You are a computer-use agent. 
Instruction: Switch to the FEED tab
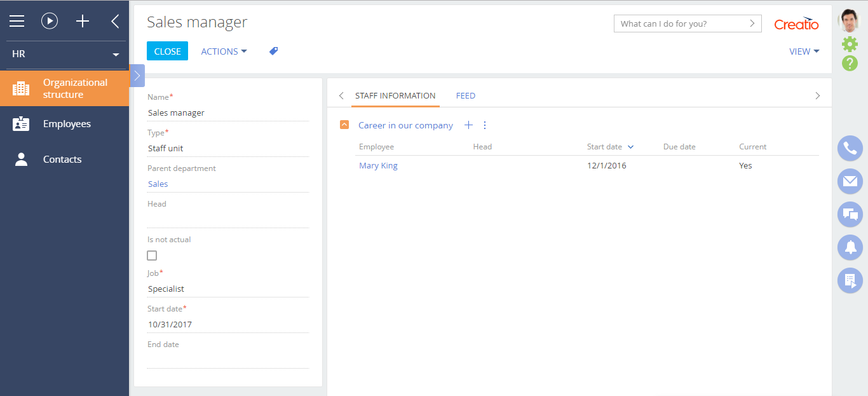(466, 96)
